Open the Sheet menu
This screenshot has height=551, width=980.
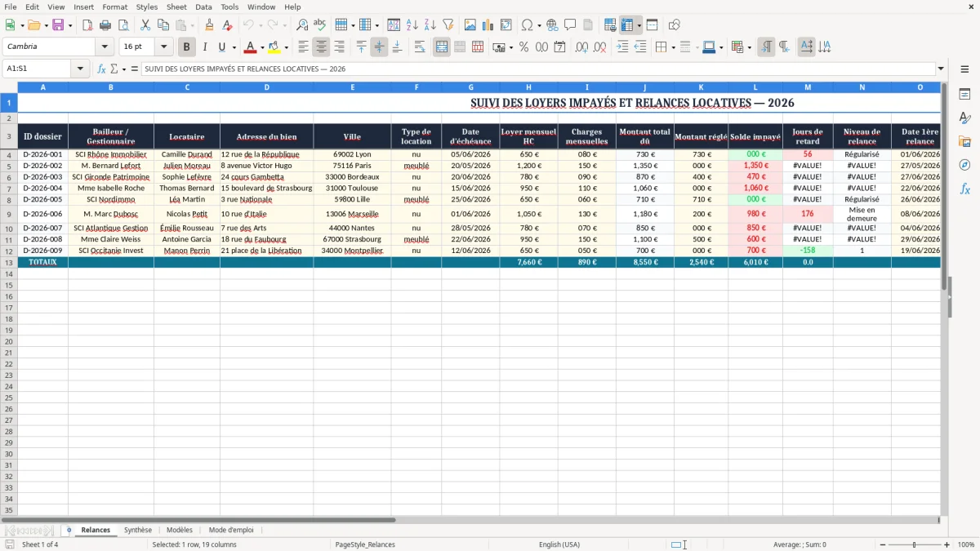tap(176, 7)
